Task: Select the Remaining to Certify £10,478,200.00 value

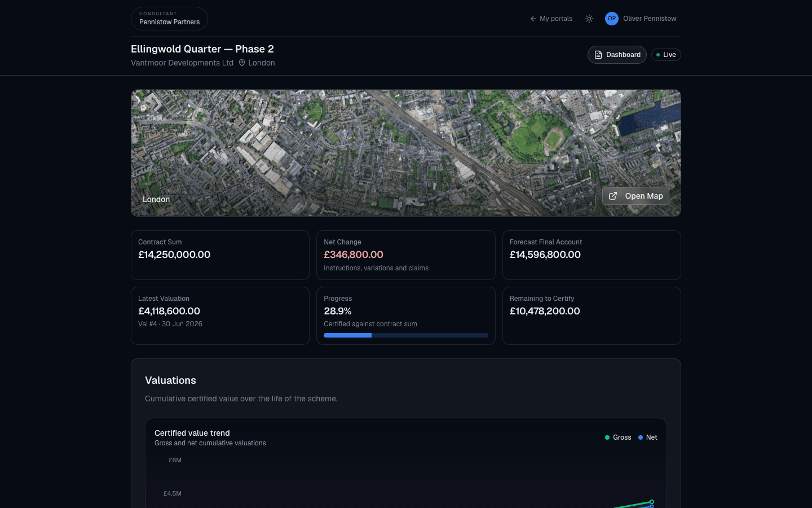Action: [545, 311]
